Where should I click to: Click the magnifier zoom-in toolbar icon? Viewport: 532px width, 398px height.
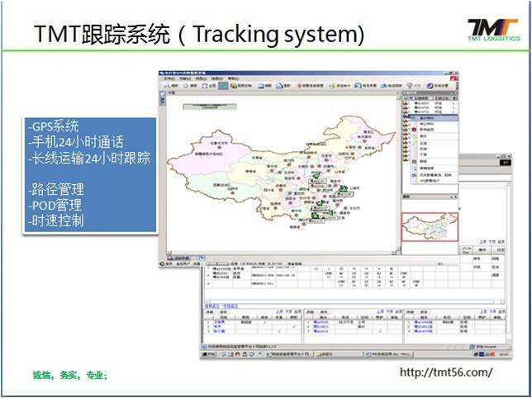pos(167,86)
